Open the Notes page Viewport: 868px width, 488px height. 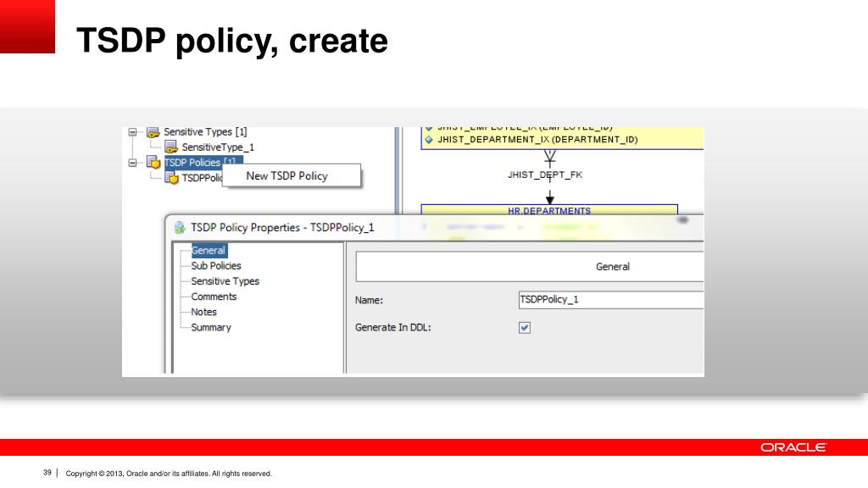click(203, 312)
